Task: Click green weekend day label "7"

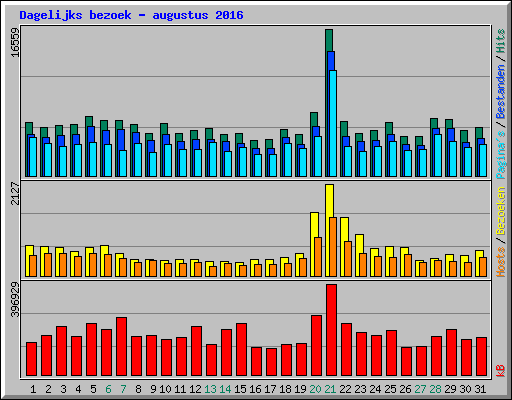Action: tap(123, 389)
